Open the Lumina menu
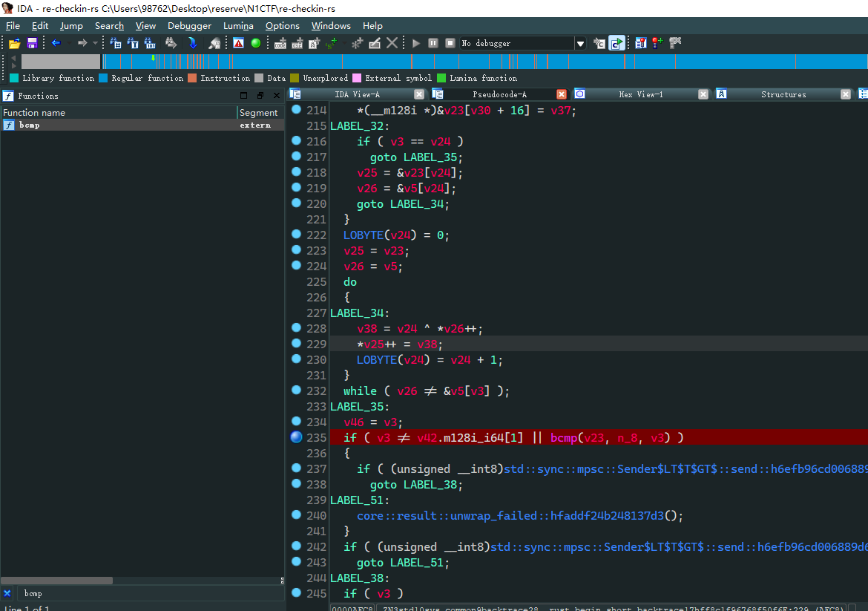 pos(238,26)
